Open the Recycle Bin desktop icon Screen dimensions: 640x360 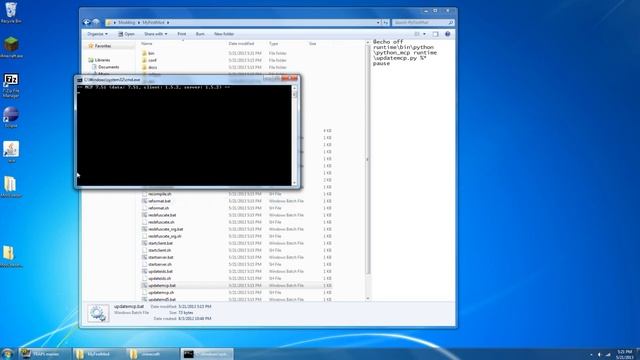11,12
